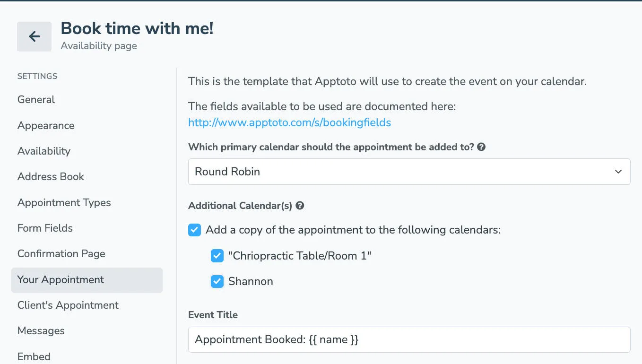Viewport: 642px width, 364px height.
Task: Open the Round Robin calendar dropdown
Action: (409, 172)
